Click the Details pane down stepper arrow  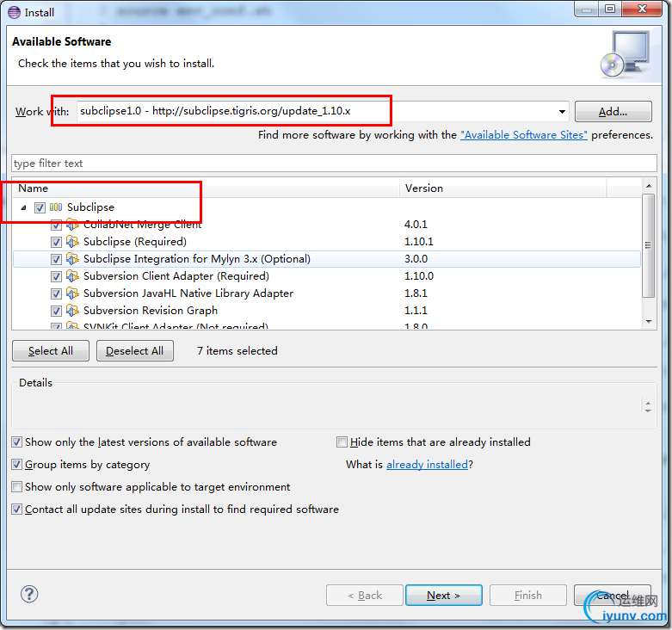[648, 411]
